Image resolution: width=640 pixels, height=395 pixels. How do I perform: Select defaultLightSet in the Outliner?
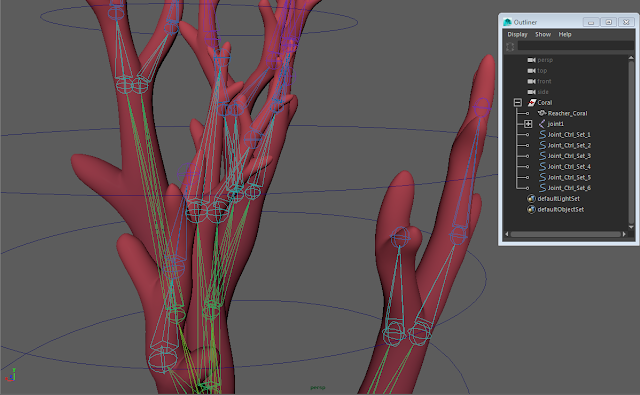coord(558,199)
